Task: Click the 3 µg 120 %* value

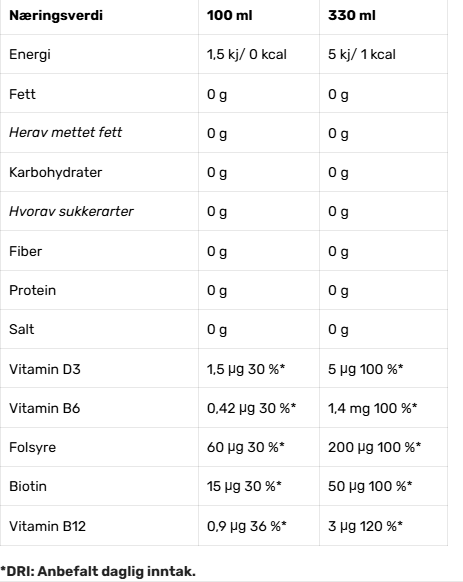Action: pyautogui.click(x=365, y=526)
